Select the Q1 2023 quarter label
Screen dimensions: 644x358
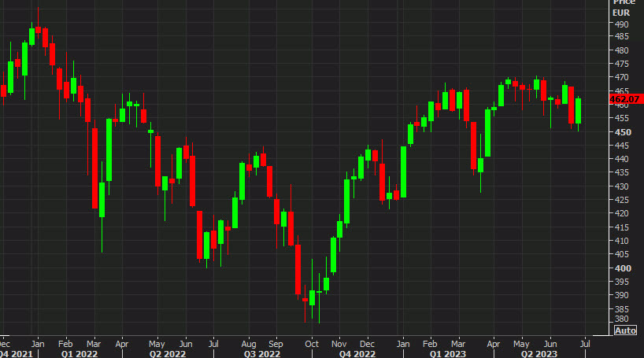[x=448, y=354]
